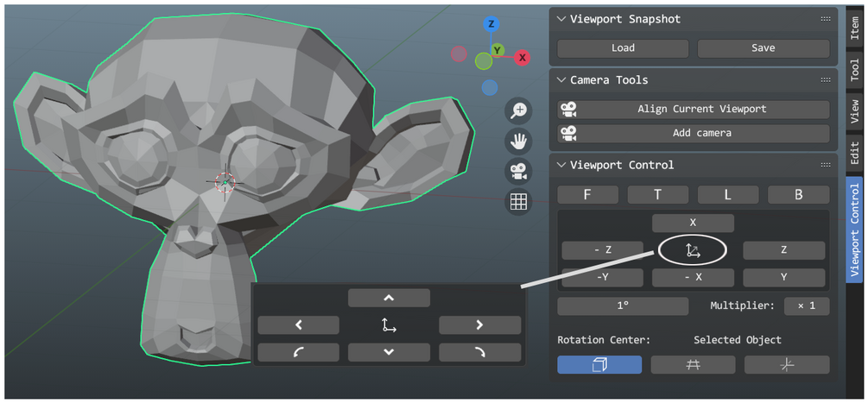
Task: Rotate view with the X button
Action: pos(693,224)
